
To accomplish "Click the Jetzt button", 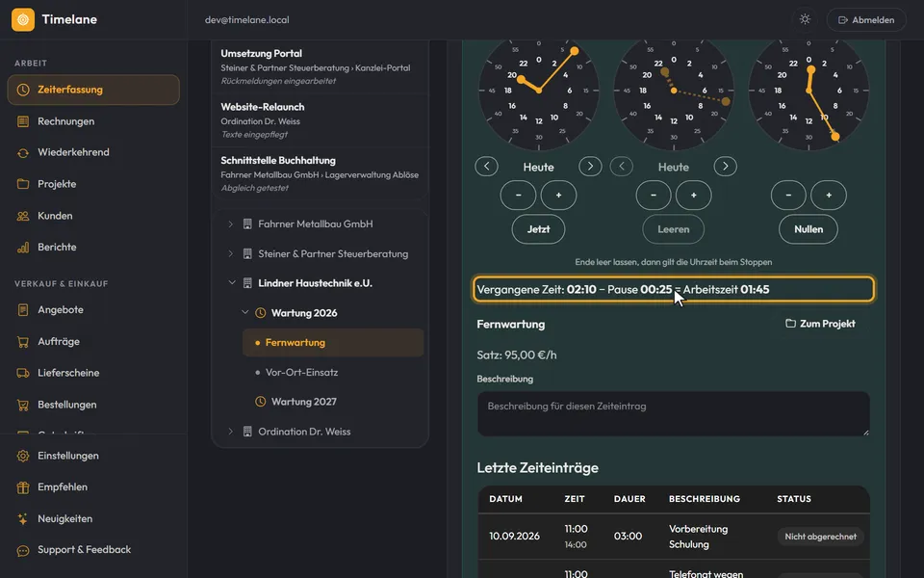I will click(538, 229).
